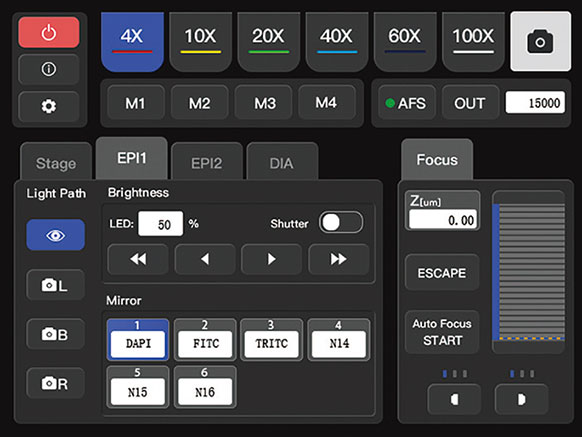The width and height of the screenshot is (582, 437).
Task: Open the DIA tab
Action: pos(282,162)
